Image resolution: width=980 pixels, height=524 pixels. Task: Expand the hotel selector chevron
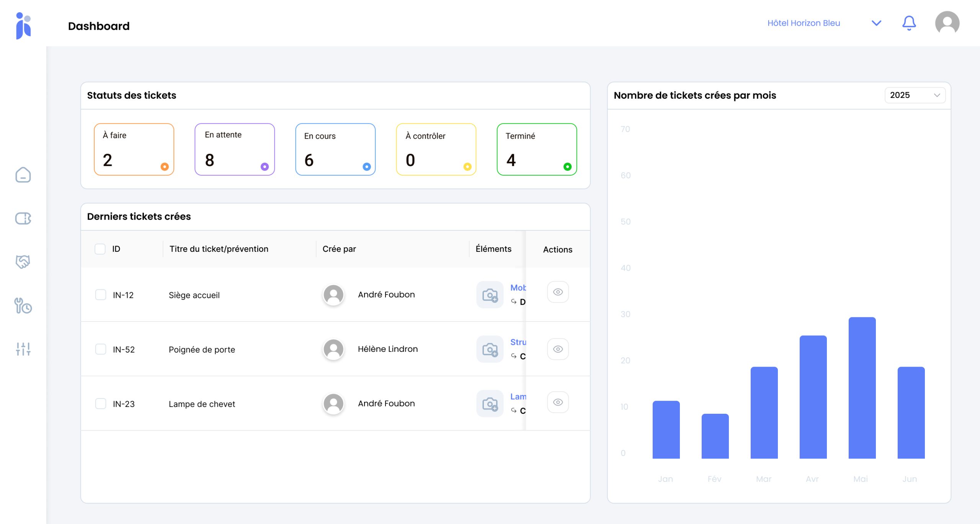pos(876,23)
